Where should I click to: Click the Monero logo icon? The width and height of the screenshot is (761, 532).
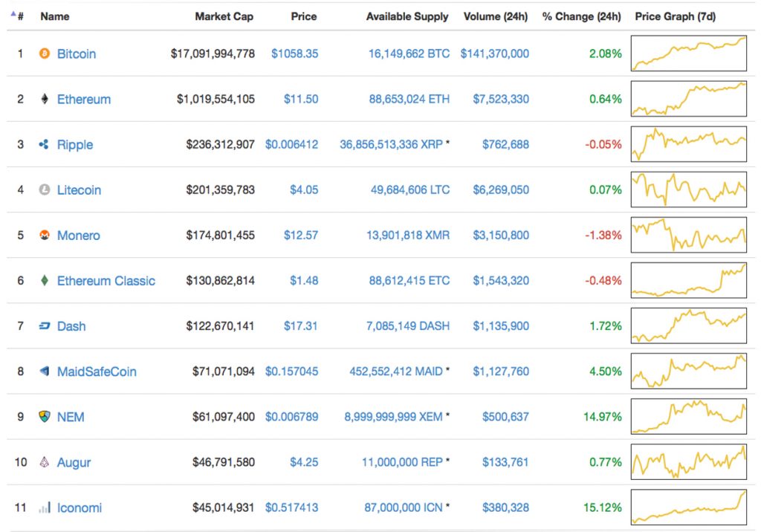click(x=44, y=235)
